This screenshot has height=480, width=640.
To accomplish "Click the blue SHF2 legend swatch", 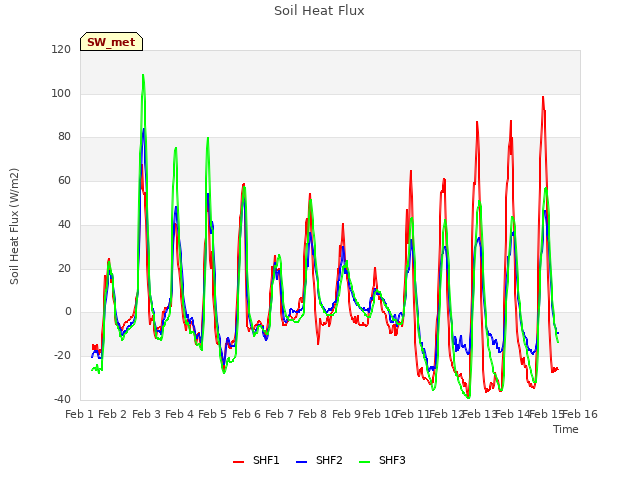I will point(301,462).
